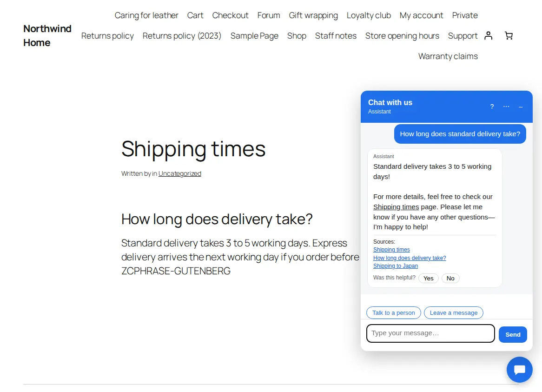Click the chat help question mark icon

click(492, 106)
